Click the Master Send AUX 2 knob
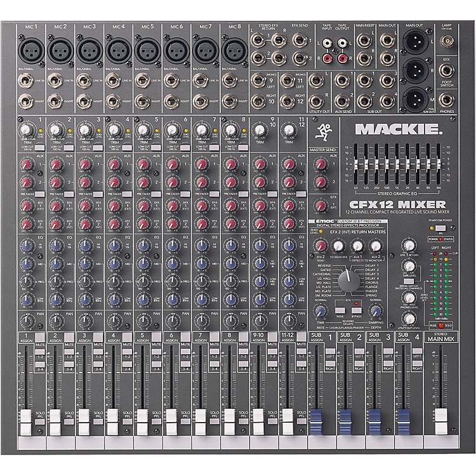Viewport: 476px width, 476px height. [321, 182]
